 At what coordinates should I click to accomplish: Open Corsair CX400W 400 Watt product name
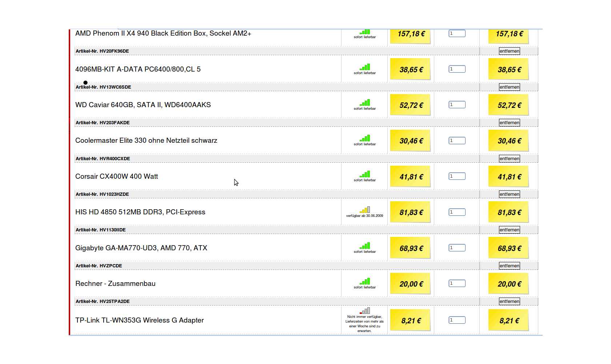click(x=117, y=177)
